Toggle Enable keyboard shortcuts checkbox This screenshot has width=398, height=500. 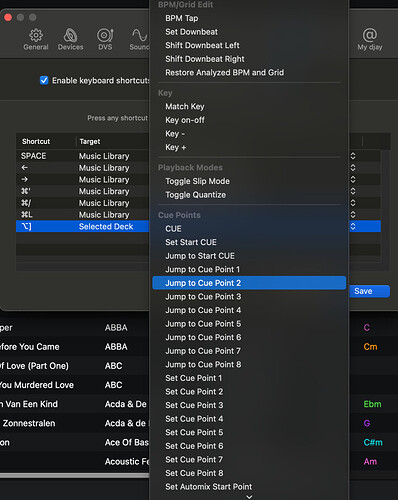[x=44, y=80]
